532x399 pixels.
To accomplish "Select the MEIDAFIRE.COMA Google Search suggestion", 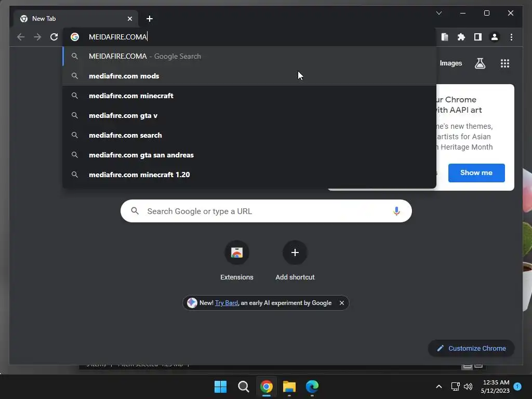I will 249,56.
